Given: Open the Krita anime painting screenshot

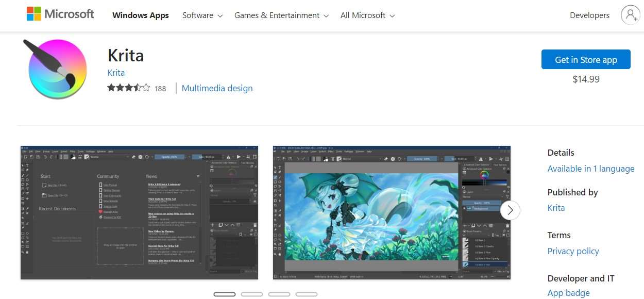Looking at the screenshot, I should [x=392, y=212].
